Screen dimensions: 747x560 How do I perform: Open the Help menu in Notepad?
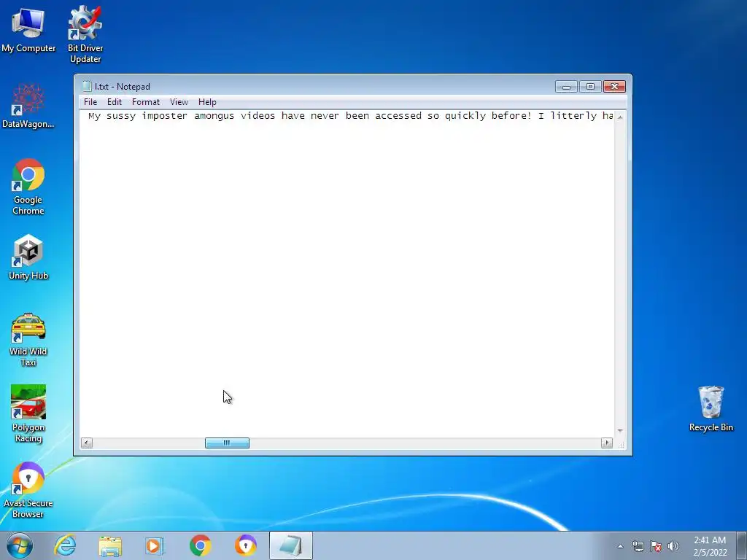(207, 102)
